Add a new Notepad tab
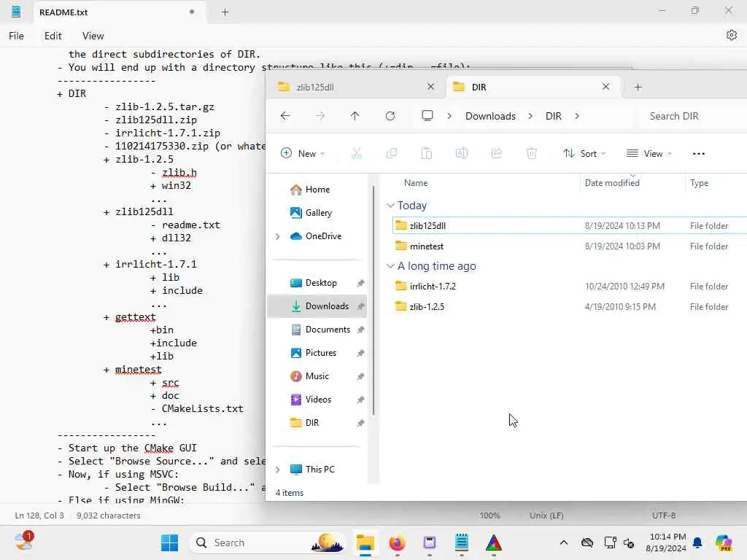The height and width of the screenshot is (560, 747). 225,12
